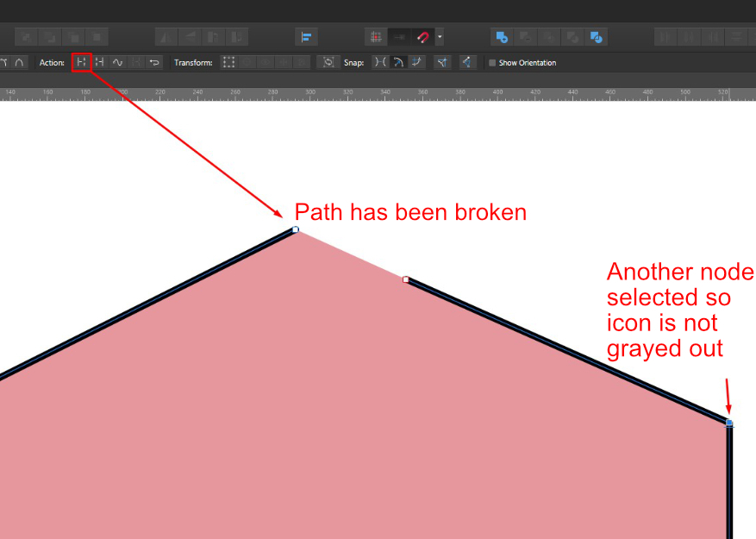The width and height of the screenshot is (756, 539).
Task: Click the Rotate Anticlockwise icon
Action: pos(214,37)
